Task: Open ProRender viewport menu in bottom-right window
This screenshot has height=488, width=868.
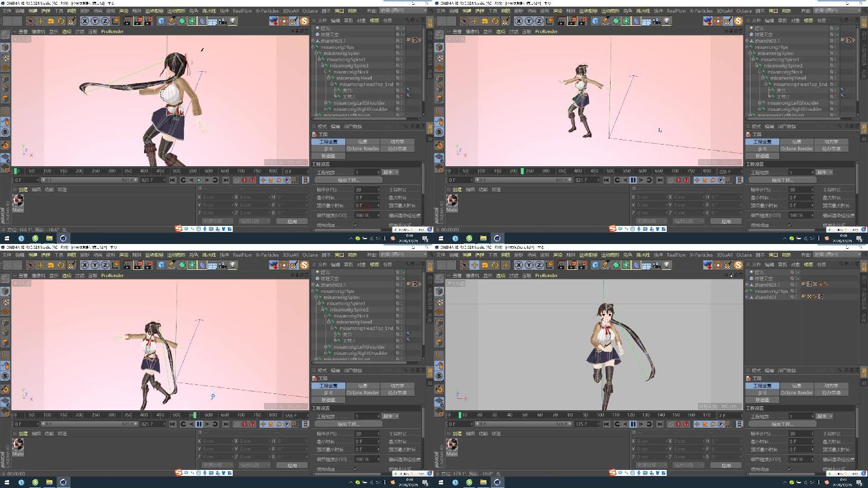Action: tap(546, 275)
